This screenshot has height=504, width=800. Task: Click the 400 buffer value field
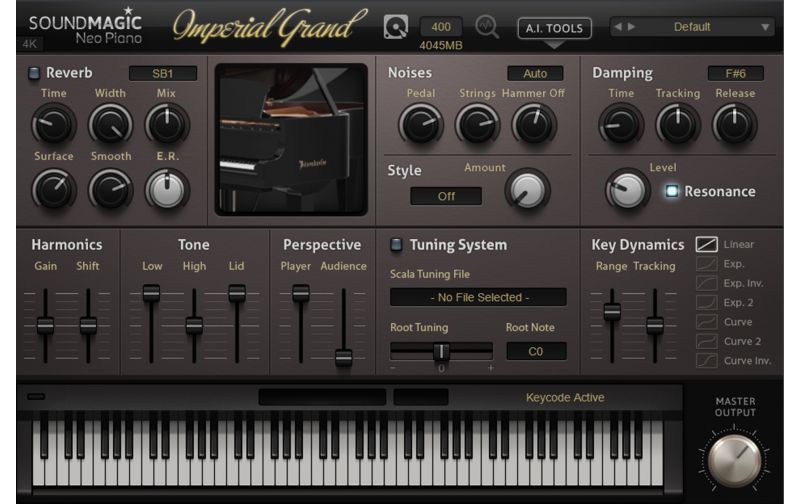pos(441,27)
